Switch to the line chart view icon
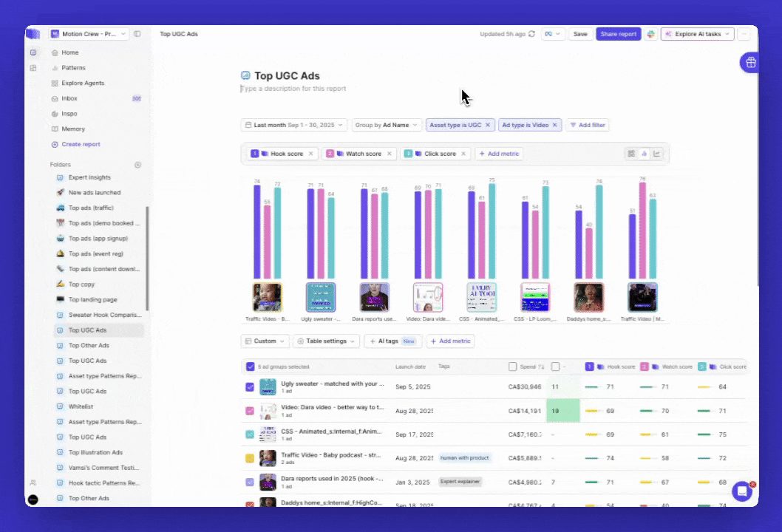This screenshot has width=782, height=532. [x=656, y=154]
